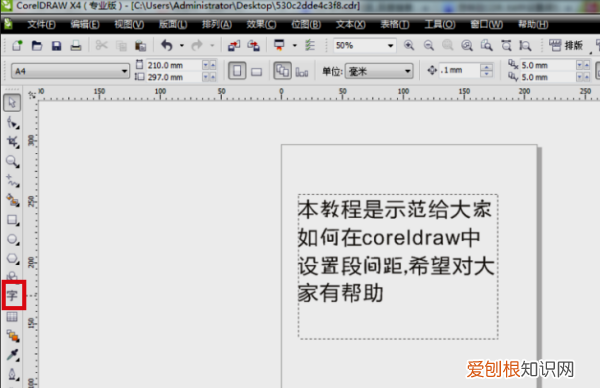Open the 工具(O) menu
The image size is (600, 388).
(x=440, y=24)
